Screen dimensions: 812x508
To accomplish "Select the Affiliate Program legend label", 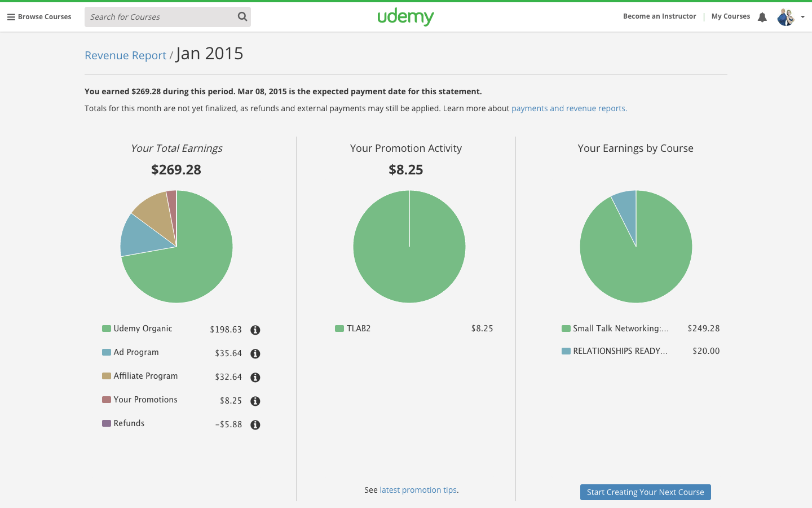I will [x=146, y=376].
